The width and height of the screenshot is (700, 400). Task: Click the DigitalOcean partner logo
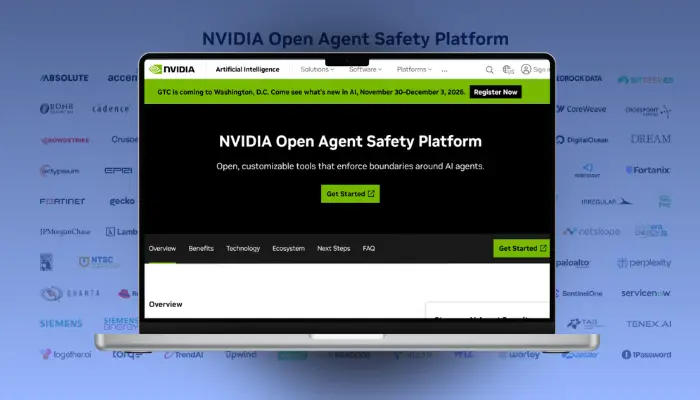pos(582,140)
